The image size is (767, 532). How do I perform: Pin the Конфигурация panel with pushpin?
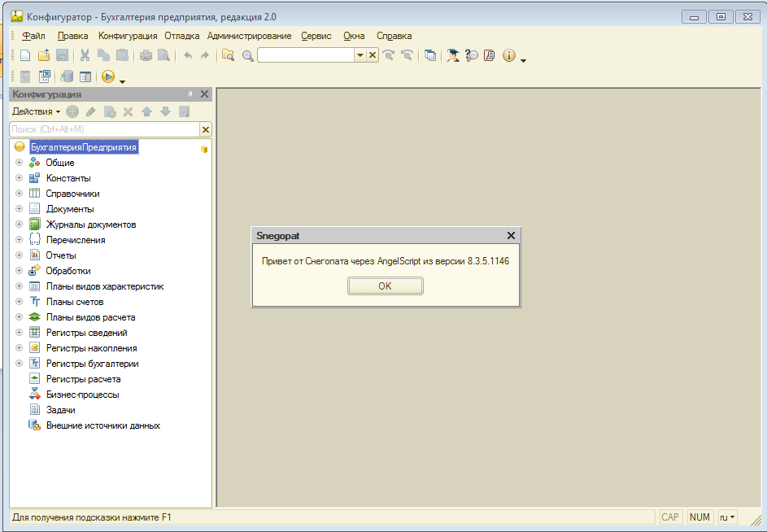tap(190, 94)
